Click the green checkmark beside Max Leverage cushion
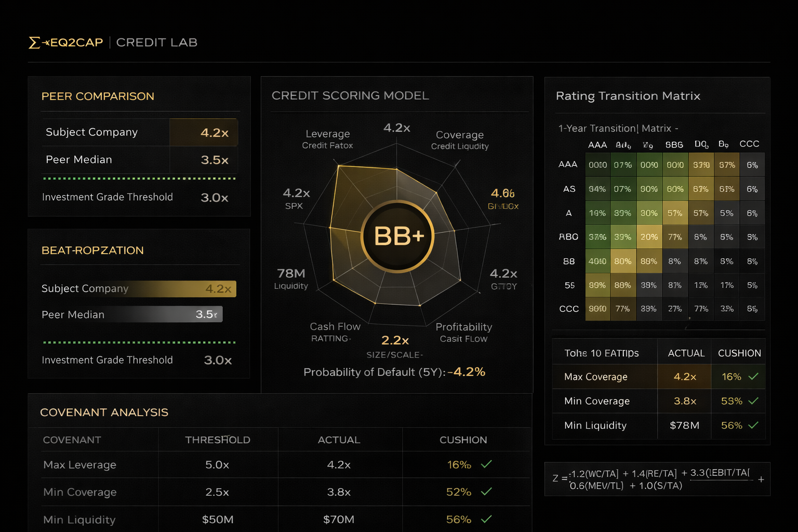798x532 pixels. point(487,464)
